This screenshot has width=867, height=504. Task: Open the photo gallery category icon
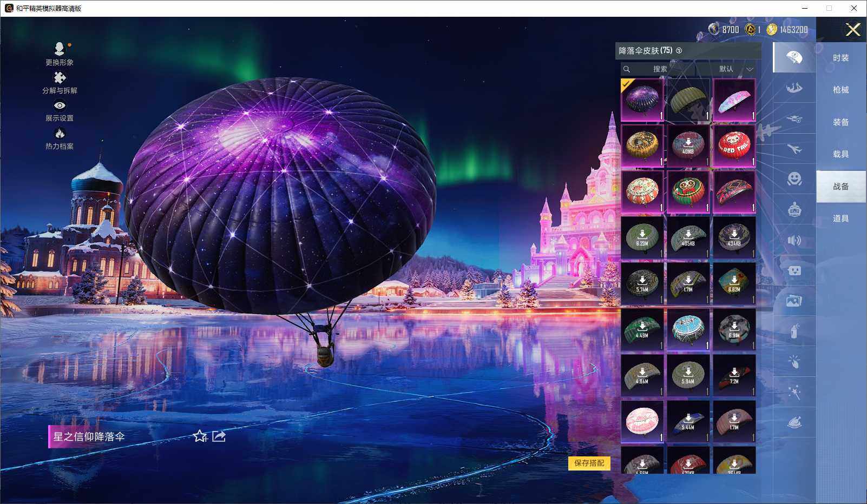pos(794,301)
